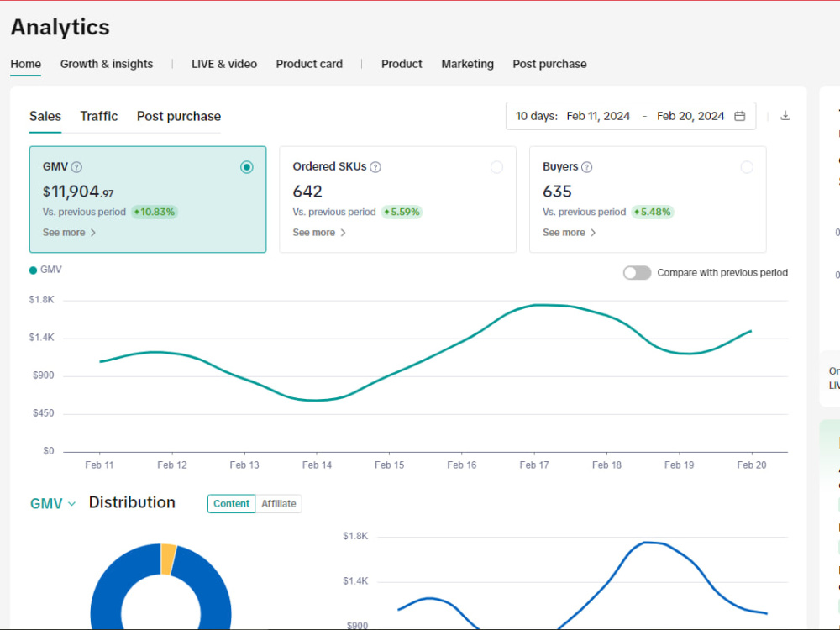The image size is (840, 630).
Task: Click the 5.59% growth badge
Action: point(402,213)
